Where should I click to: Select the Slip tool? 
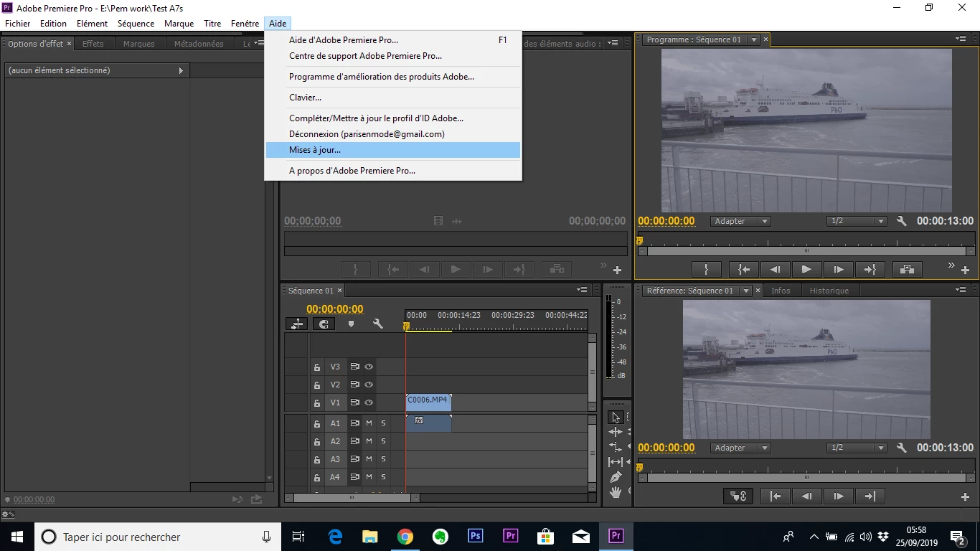(616, 462)
